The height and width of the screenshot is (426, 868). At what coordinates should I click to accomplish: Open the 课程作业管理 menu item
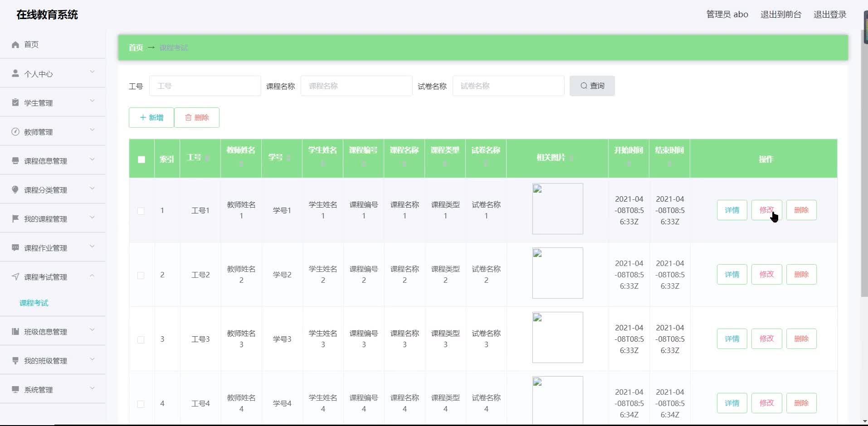(45, 248)
